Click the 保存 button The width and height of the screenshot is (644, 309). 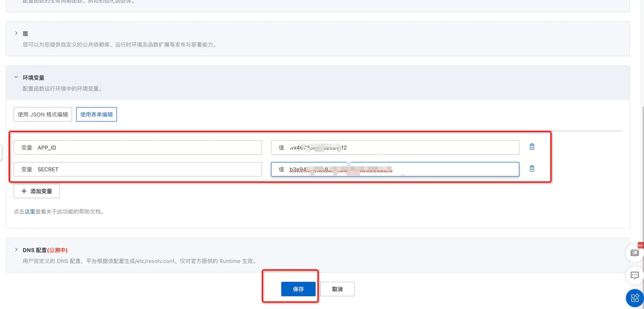pos(298,289)
